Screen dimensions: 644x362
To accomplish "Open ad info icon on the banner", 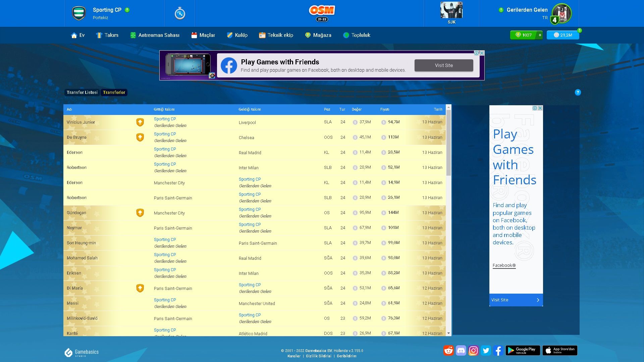I will (x=476, y=53).
